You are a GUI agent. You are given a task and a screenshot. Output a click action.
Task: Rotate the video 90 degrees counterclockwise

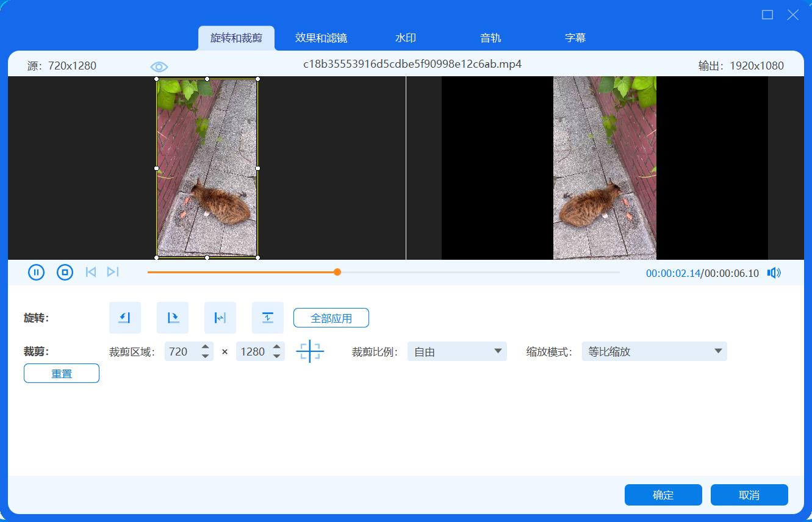point(125,317)
